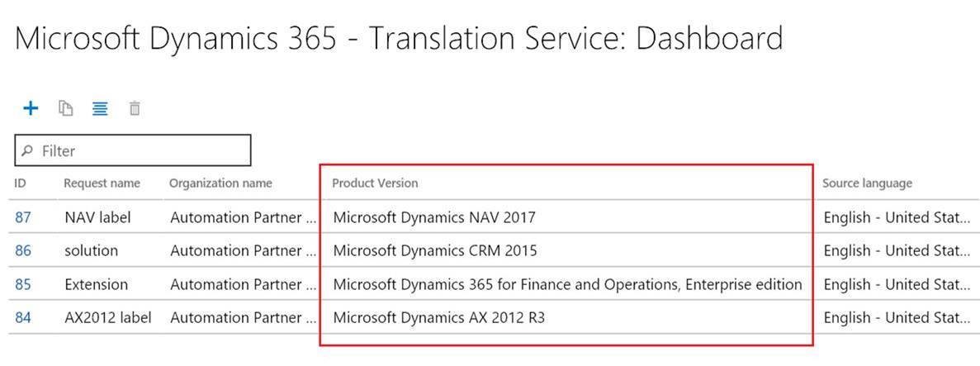
Task: Open request ID 85 link
Action: (x=23, y=284)
